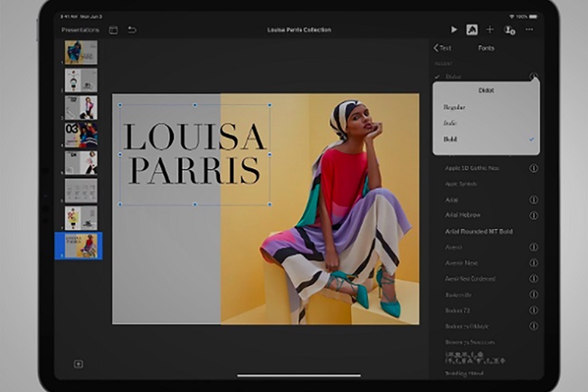Select the Apple Symbols font
The height and width of the screenshot is (392, 588).
pos(460,184)
